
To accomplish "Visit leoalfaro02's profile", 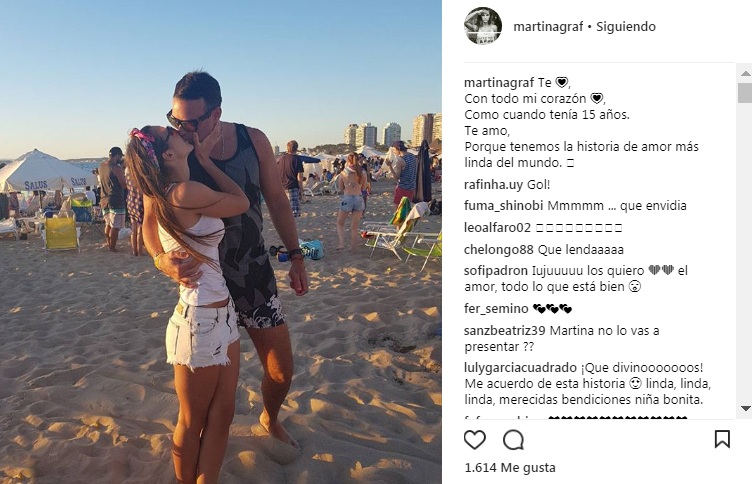I will [497, 227].
